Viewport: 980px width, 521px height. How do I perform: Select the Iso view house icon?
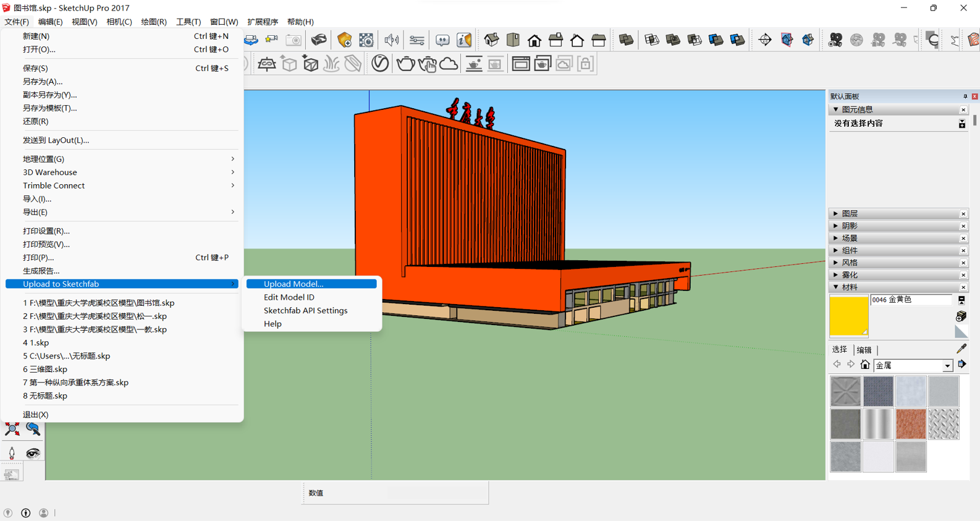pyautogui.click(x=491, y=40)
